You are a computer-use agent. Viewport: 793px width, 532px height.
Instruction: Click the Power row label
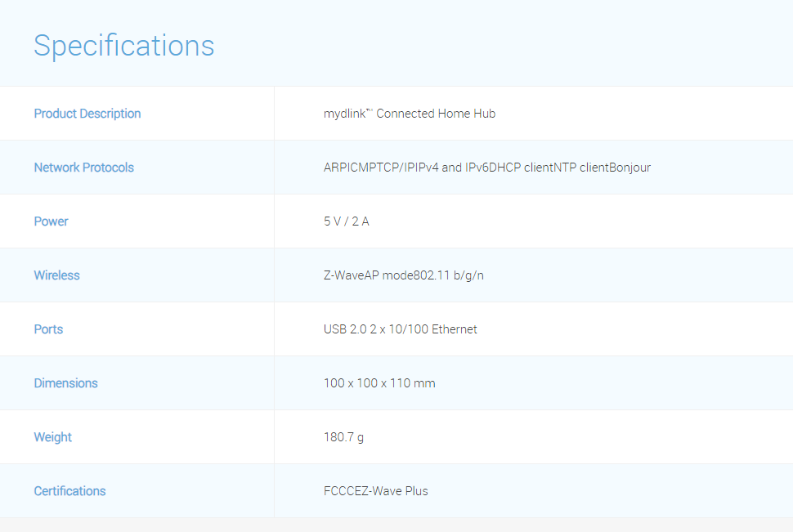point(51,221)
